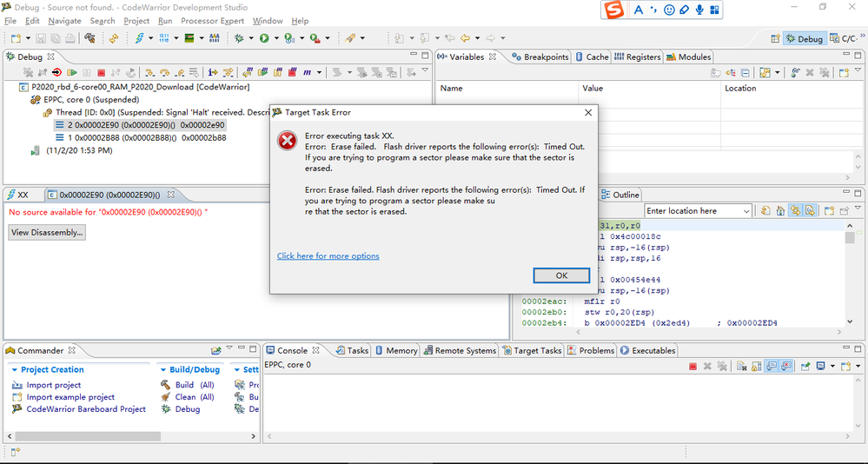Switch to the Modules tab
The width and height of the screenshot is (868, 464).
689,57
